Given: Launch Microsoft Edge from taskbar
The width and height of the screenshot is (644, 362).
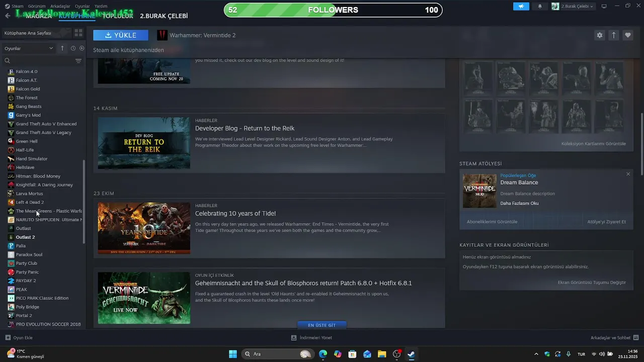Looking at the screenshot, I should click(323, 354).
